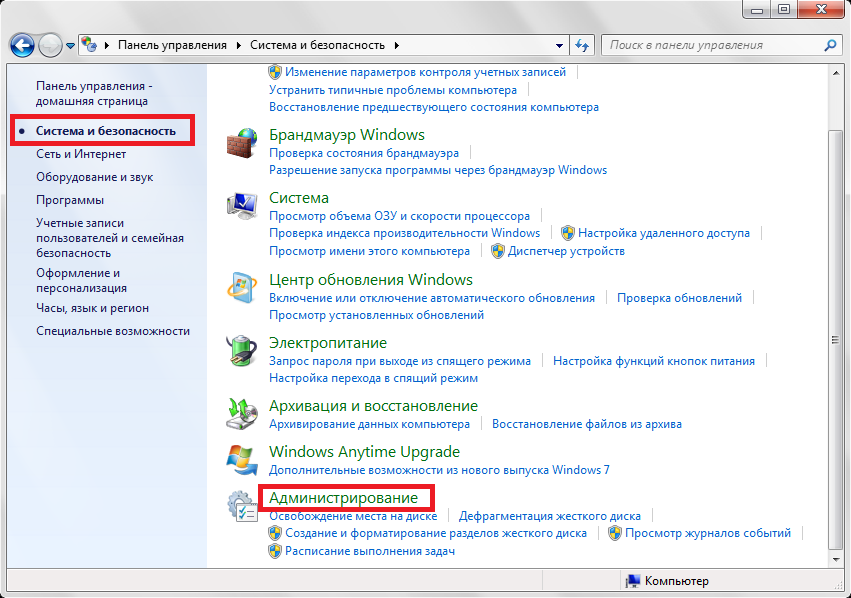The width and height of the screenshot is (851, 598).
Task: Open Архивация и восстановление heading
Action: coord(373,405)
